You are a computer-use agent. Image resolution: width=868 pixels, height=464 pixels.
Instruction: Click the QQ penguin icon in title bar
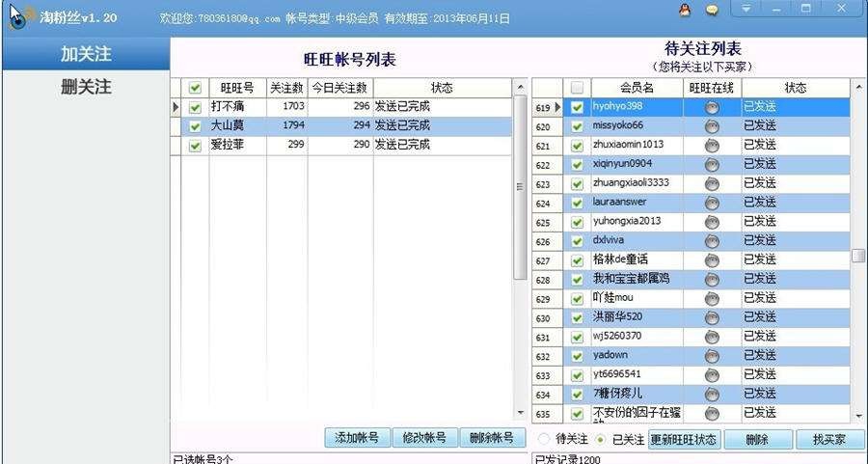click(x=686, y=10)
